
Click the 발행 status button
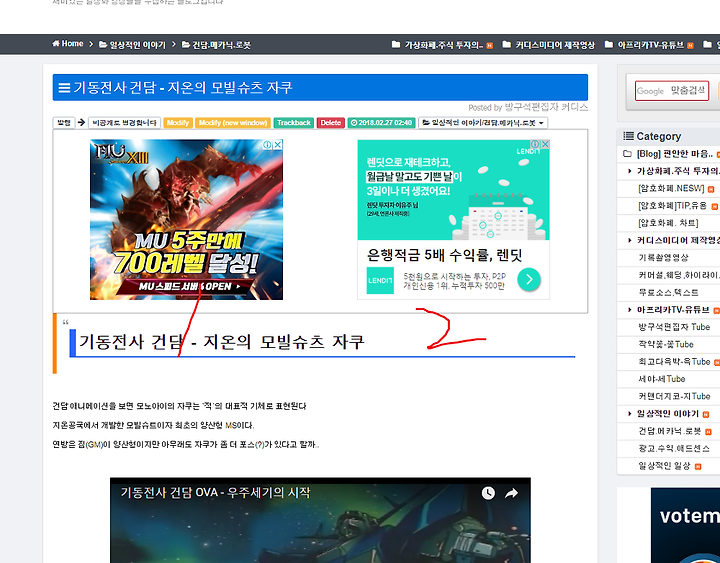(x=64, y=123)
